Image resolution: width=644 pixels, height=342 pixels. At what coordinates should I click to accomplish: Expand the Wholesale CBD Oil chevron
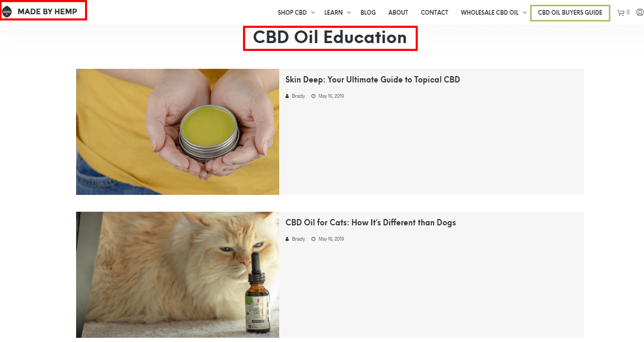525,13
